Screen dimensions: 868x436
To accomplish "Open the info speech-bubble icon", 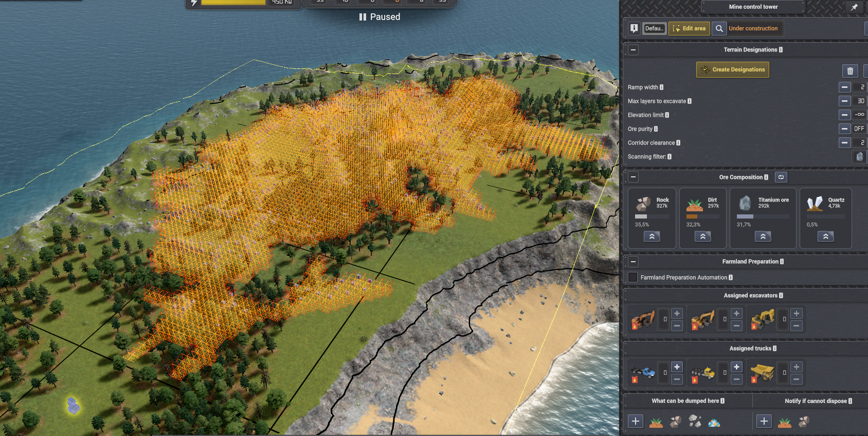I will pyautogui.click(x=634, y=28).
